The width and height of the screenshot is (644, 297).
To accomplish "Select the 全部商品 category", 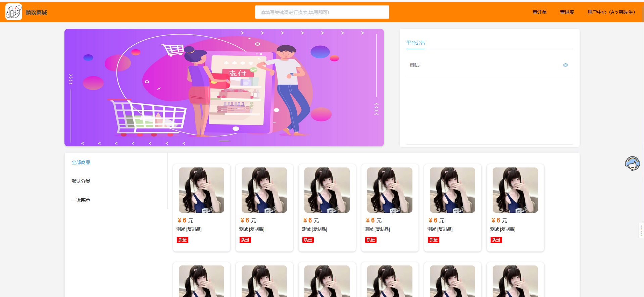I will pyautogui.click(x=81, y=162).
